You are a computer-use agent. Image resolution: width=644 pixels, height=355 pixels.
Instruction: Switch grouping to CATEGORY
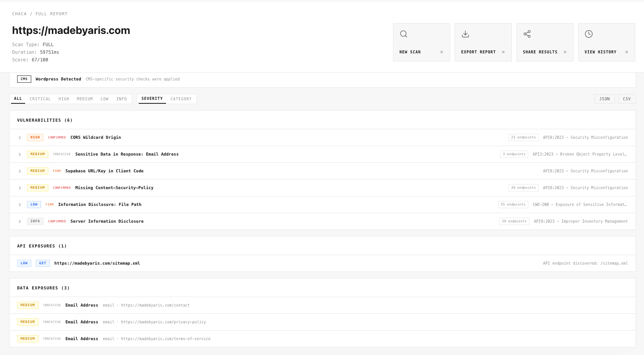point(181,99)
